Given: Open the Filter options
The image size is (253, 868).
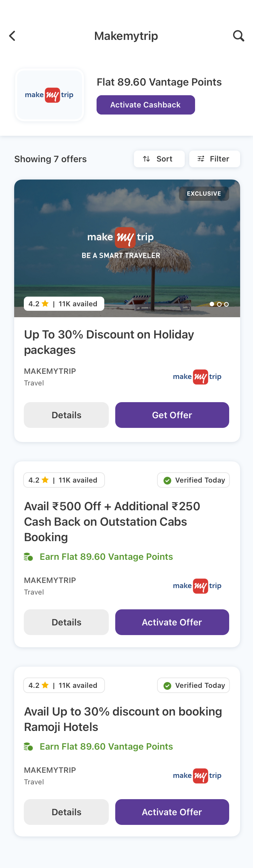Looking at the screenshot, I should click(x=214, y=159).
